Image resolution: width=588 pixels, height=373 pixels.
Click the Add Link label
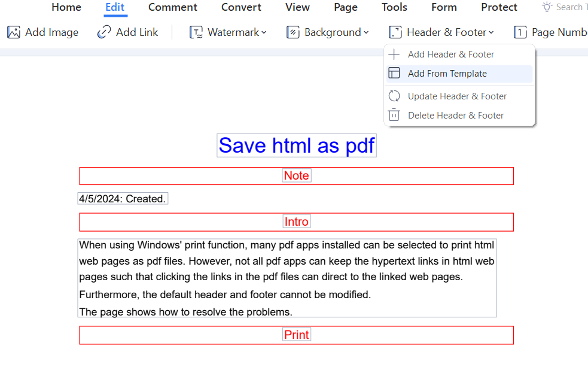tap(137, 32)
